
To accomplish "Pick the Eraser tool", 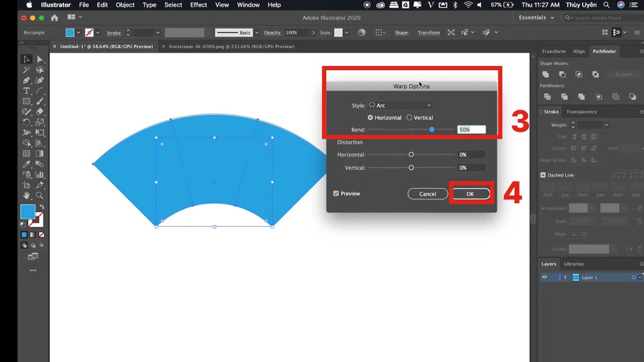I will coord(39,112).
